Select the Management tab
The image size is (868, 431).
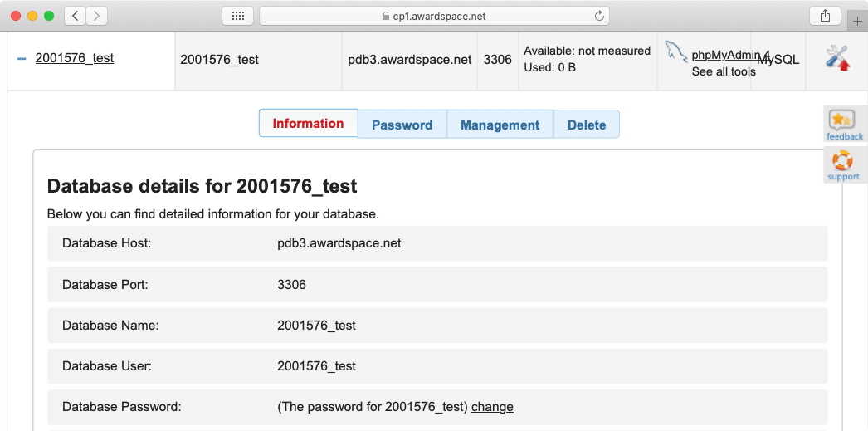(500, 125)
